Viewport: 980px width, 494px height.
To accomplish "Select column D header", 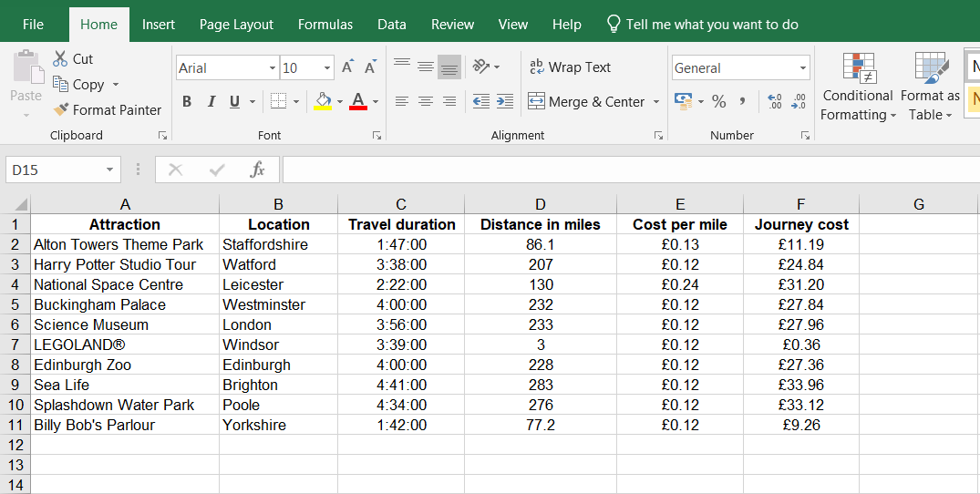I will click(x=540, y=204).
